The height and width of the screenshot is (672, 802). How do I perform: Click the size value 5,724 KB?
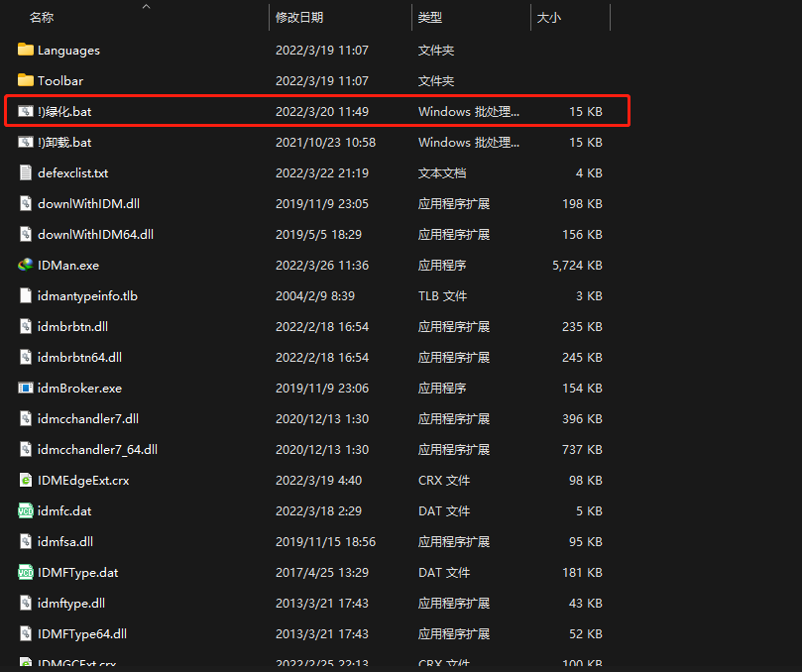coord(577,265)
